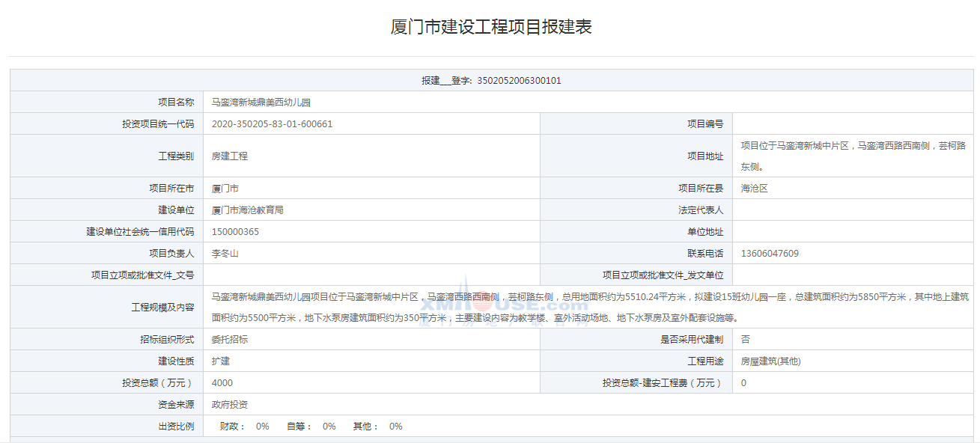Viewport: 980px width, 443px height.
Task: Click the 项目所在县 label
Action: [701, 189]
